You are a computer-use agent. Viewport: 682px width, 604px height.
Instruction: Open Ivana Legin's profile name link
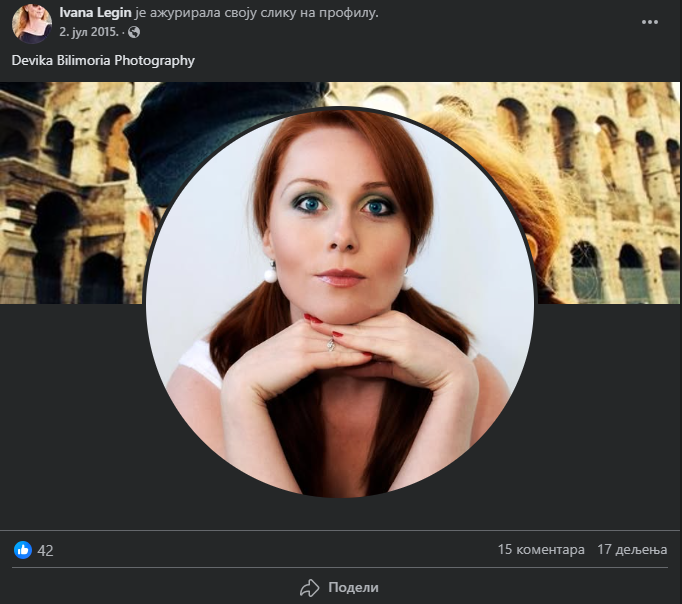pyautogui.click(x=96, y=13)
